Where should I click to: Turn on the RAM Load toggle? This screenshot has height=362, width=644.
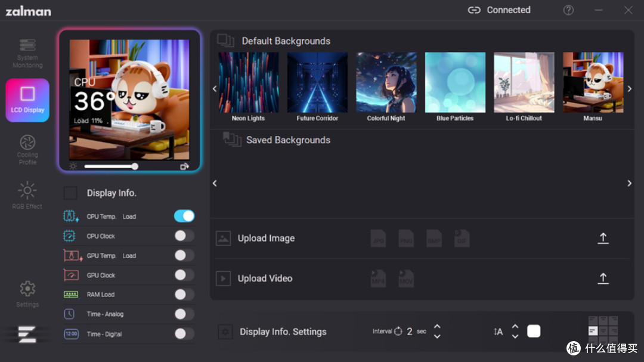[x=184, y=294]
